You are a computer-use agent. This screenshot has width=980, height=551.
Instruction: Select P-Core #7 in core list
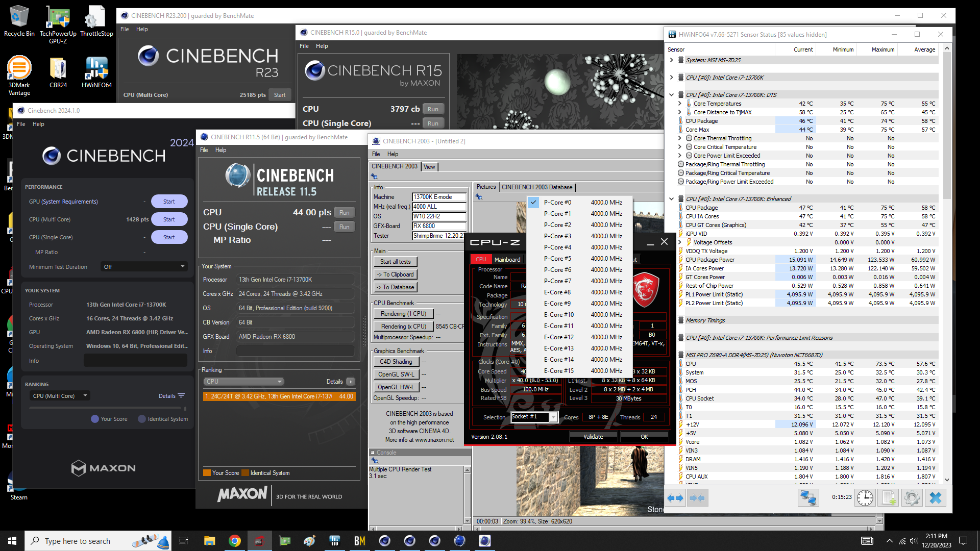click(580, 281)
